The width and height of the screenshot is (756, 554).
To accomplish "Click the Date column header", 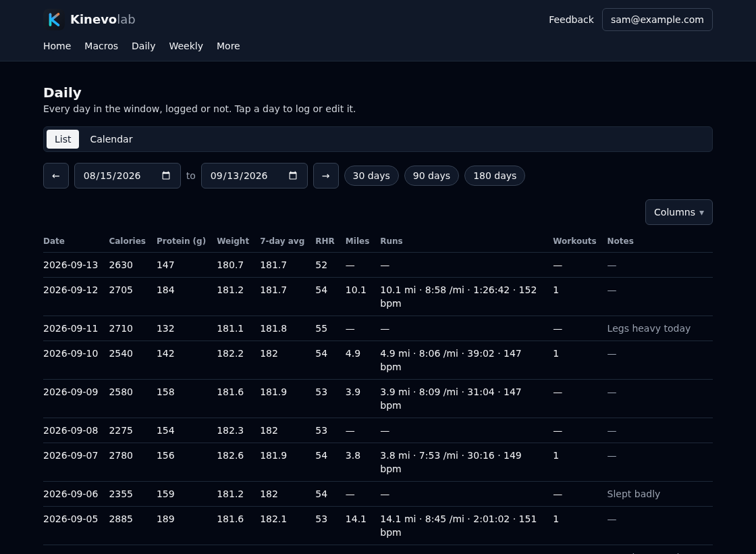I will pyautogui.click(x=54, y=241).
